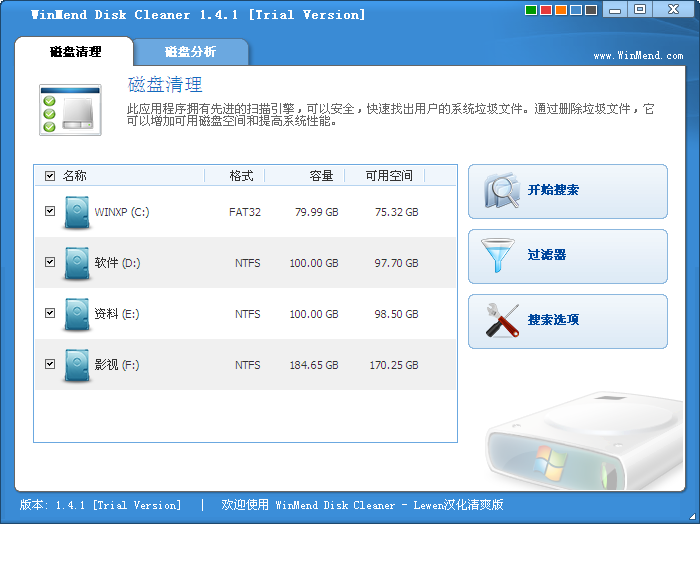Switch to the 磁盘分析 tab
Image resolution: width=700 pixels, height=574 pixels.
(190, 52)
